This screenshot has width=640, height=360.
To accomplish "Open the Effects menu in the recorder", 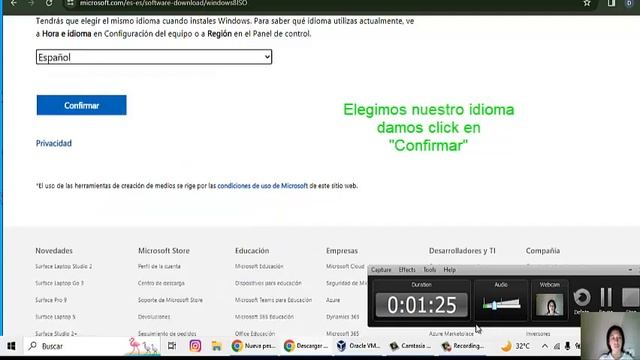I will point(407,270).
